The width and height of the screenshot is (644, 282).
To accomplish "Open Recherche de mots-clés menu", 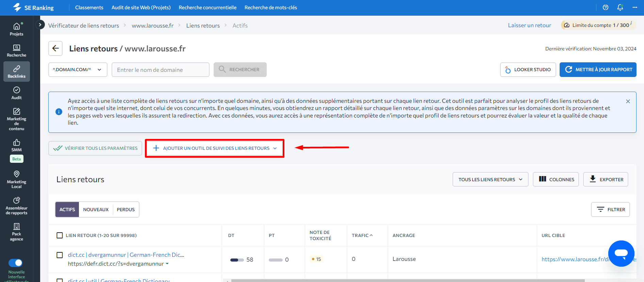I will click(x=271, y=7).
